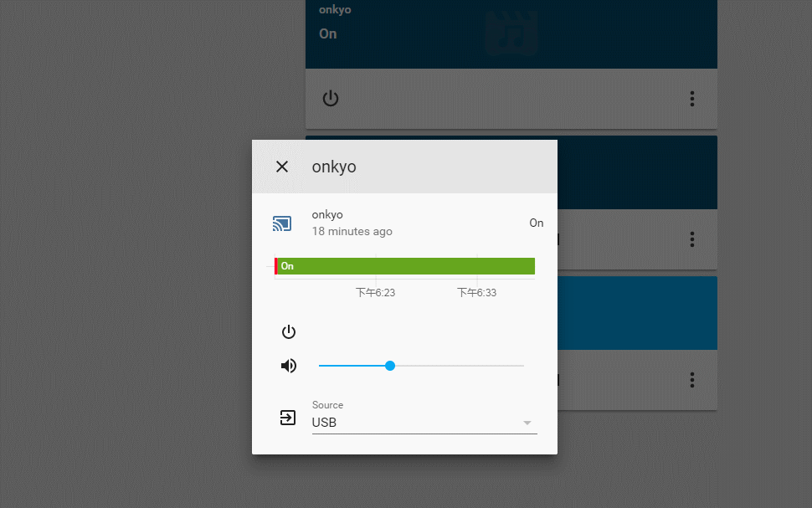The height and width of the screenshot is (508, 812).
Task: Click the On state text in the dialog
Action: click(536, 223)
